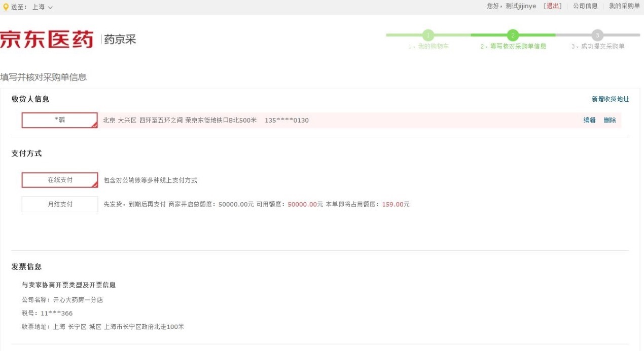
Task: Click the step 1 circle in progress bar
Action: [x=428, y=35]
